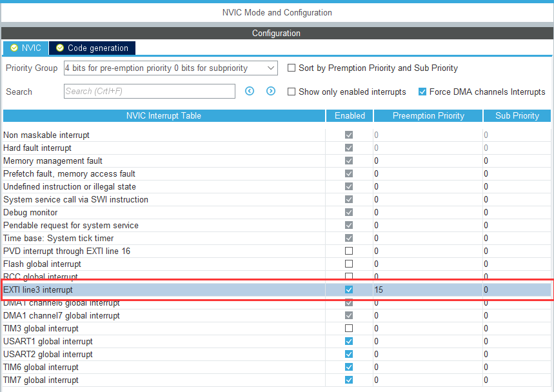The width and height of the screenshot is (554, 392).
Task: Open the Code generation tab
Action: tap(92, 48)
